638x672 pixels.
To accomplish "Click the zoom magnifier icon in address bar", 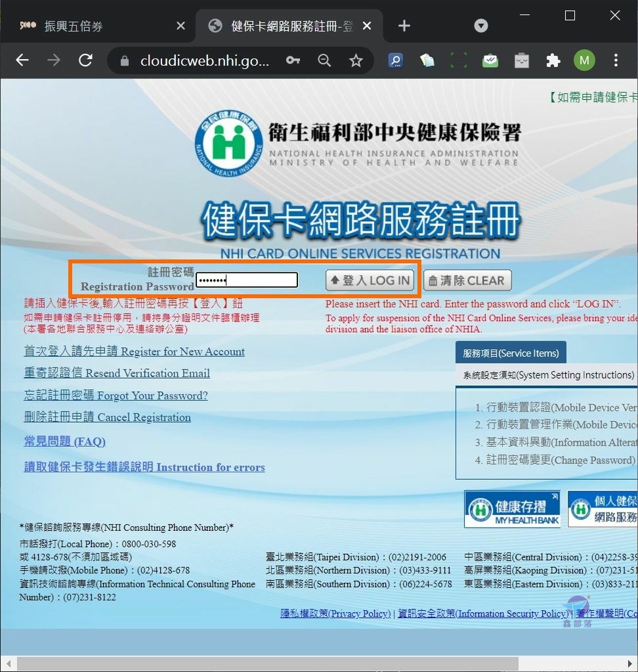I will point(324,60).
